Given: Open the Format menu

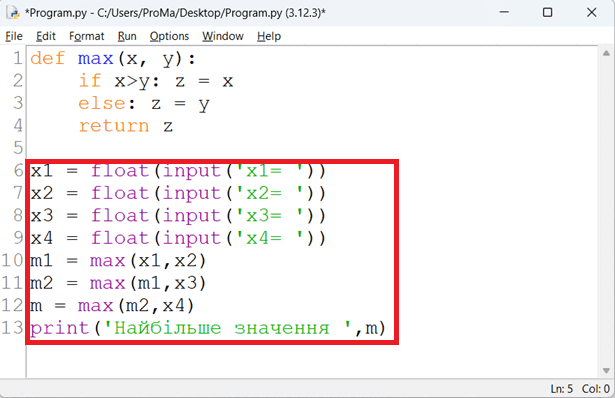Looking at the screenshot, I should [x=86, y=36].
